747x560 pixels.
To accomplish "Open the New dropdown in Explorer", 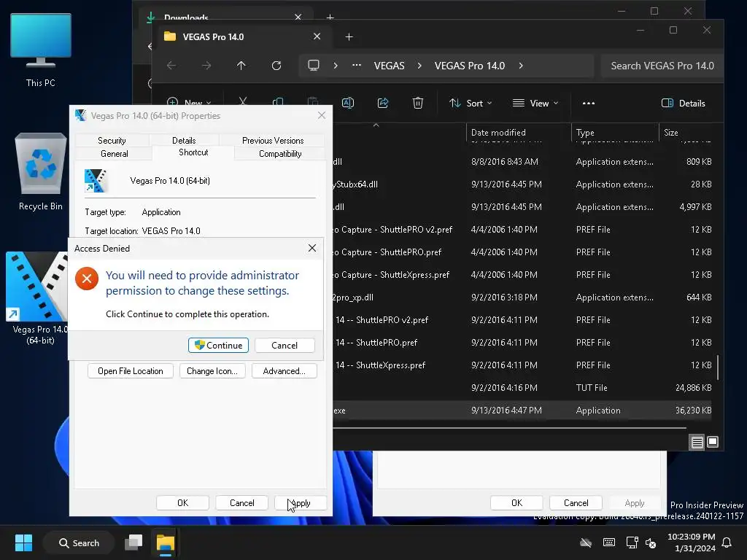I will pos(189,103).
